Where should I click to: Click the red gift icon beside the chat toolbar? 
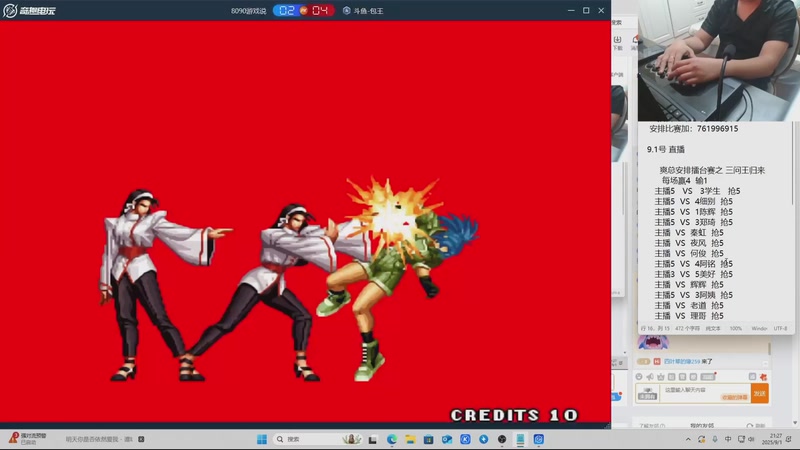(763, 377)
